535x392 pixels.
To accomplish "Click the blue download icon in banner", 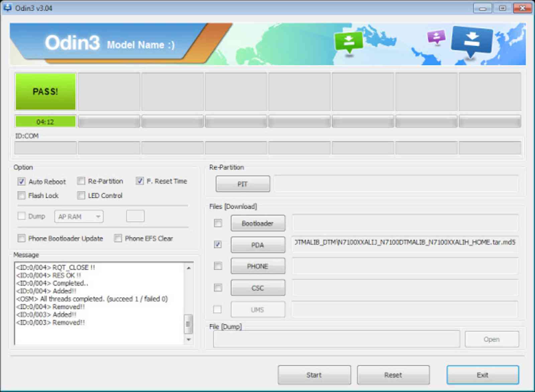I will (x=472, y=42).
